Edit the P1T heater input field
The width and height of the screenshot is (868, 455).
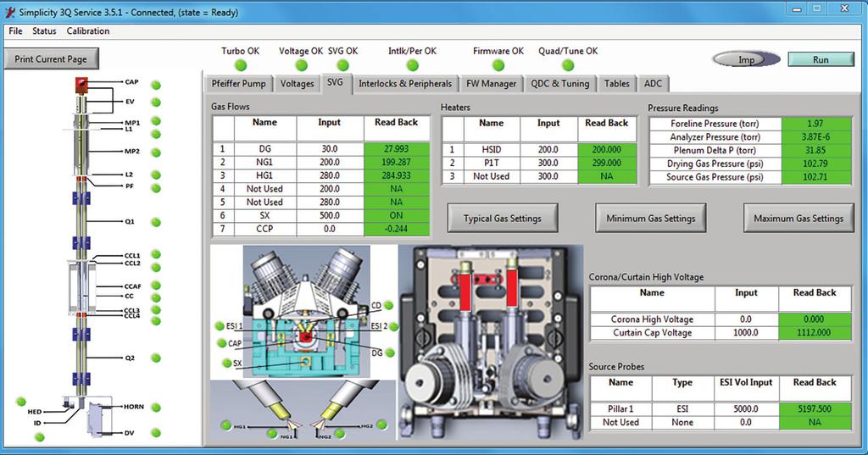point(548,163)
